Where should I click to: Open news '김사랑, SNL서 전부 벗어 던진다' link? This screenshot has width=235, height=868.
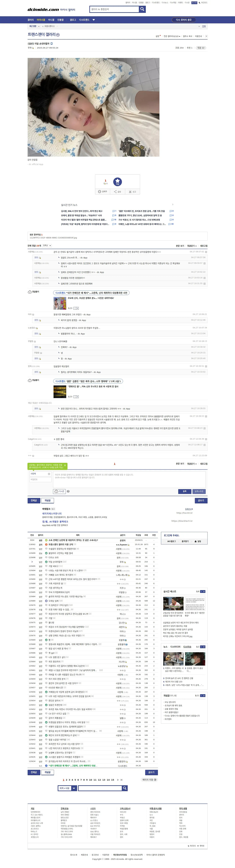coord(82,211)
